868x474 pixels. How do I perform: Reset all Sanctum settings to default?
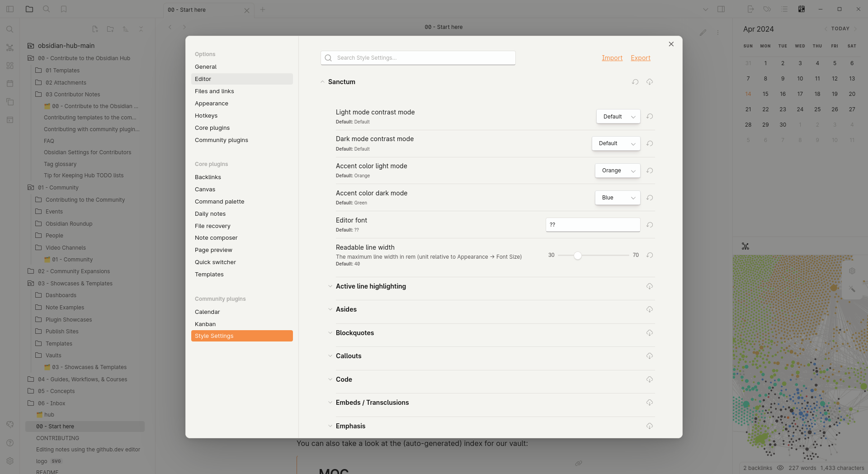(635, 82)
